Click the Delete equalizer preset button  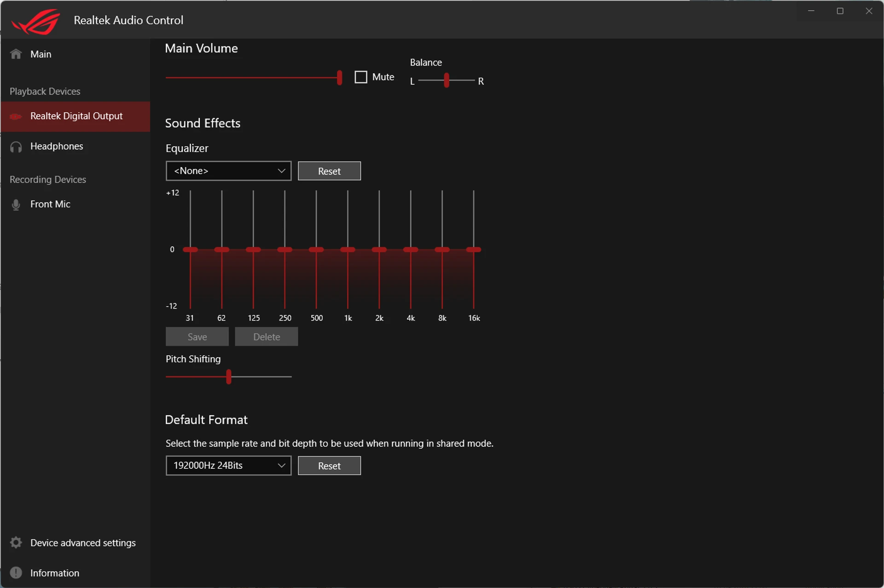267,337
